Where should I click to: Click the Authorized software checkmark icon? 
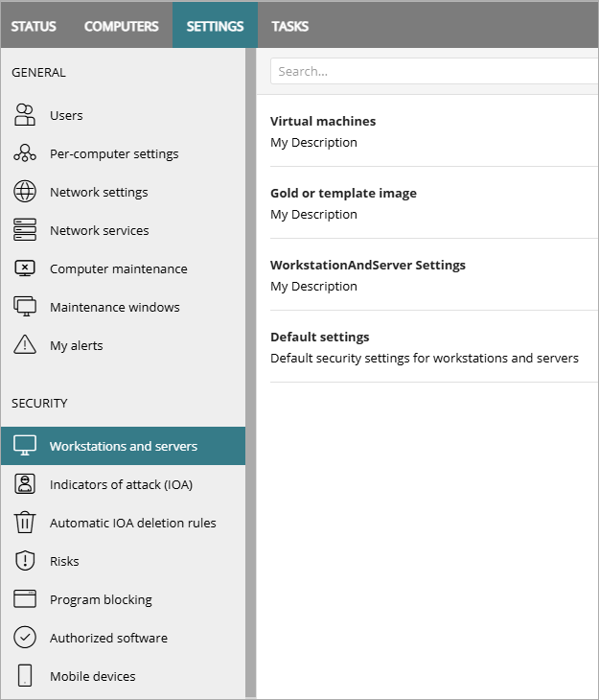pos(25,638)
